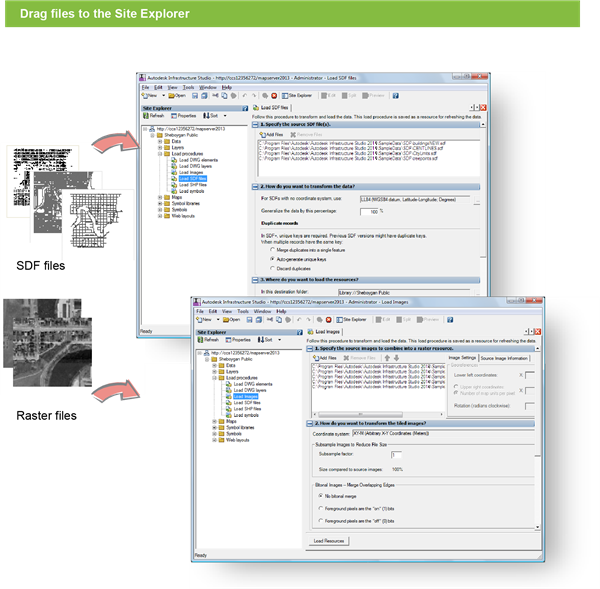Viewport: 600px width, 589px height.
Task: Click New in Load SDF window toolbar
Action: click(150, 96)
